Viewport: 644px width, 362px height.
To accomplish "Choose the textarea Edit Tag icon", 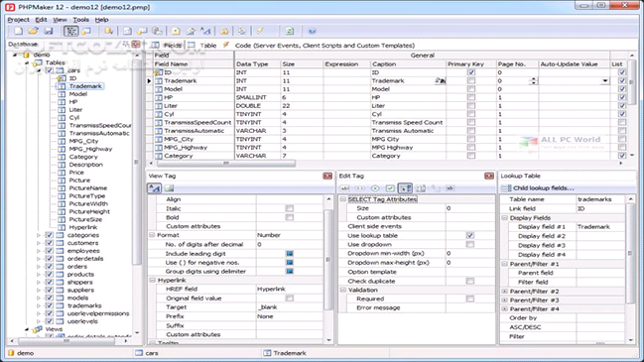I will (421, 188).
